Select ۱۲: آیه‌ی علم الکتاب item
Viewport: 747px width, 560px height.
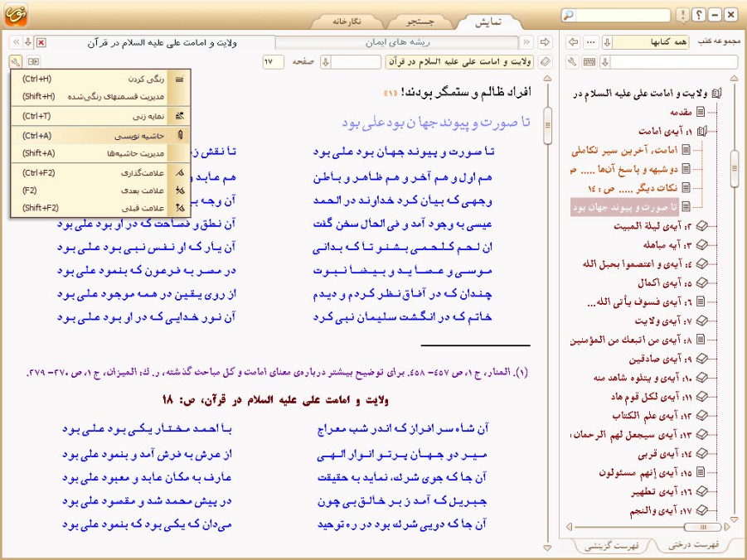pyautogui.click(x=652, y=416)
